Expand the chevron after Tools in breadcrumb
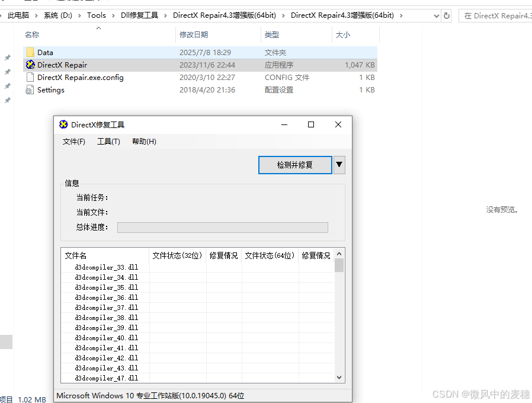 point(113,15)
